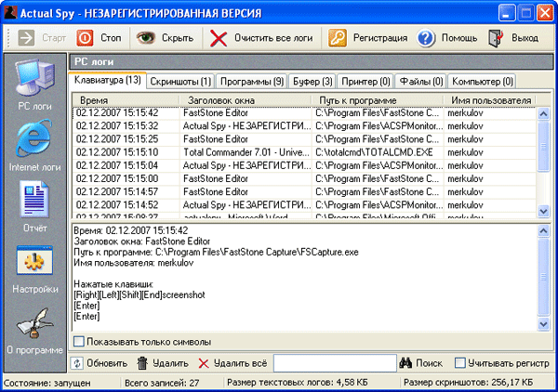Open О программе quill icon
Screen dimensions: 558x392
[34, 323]
